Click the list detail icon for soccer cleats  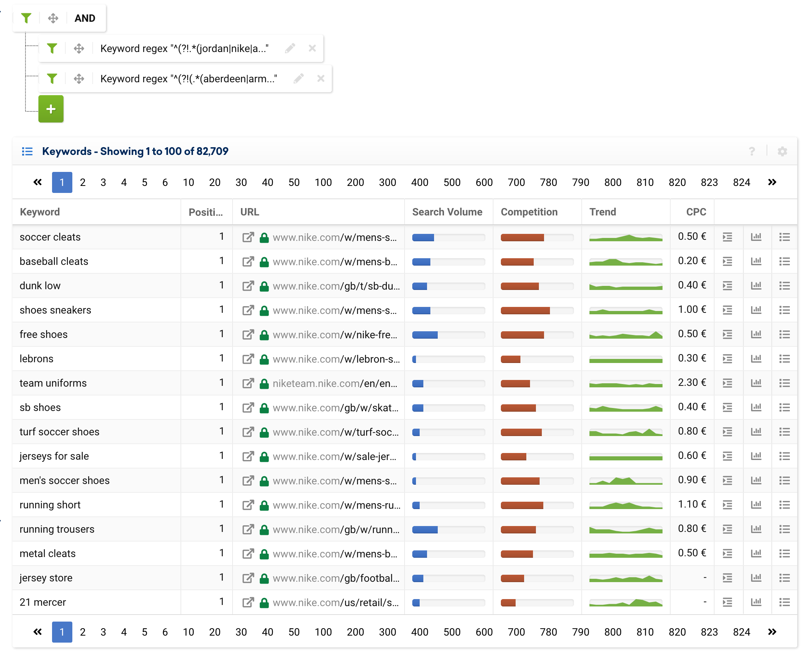(784, 237)
